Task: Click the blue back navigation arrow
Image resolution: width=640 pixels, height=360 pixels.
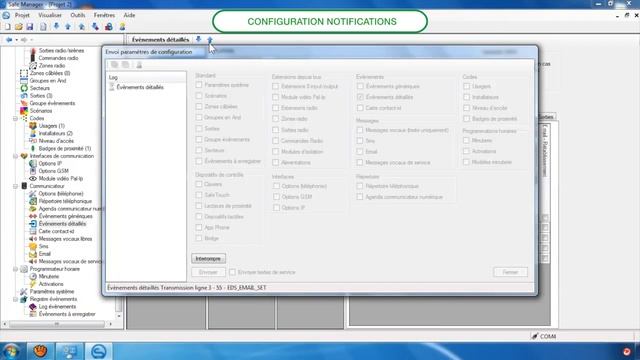Action: tap(9, 40)
